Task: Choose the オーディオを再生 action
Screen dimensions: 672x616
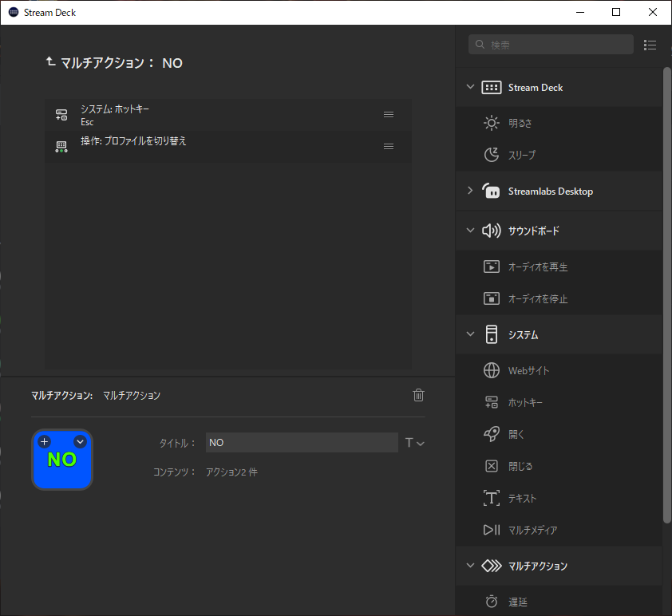Action: 537,267
